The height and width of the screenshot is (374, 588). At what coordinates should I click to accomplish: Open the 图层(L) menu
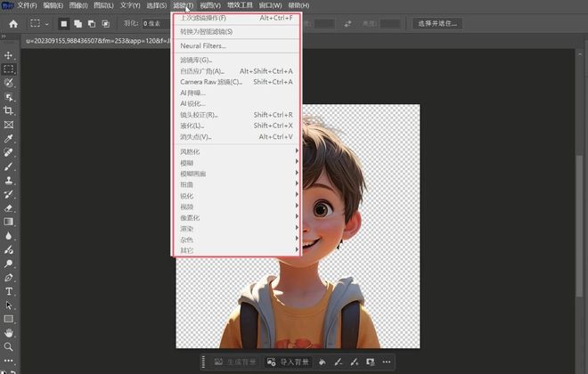click(103, 5)
